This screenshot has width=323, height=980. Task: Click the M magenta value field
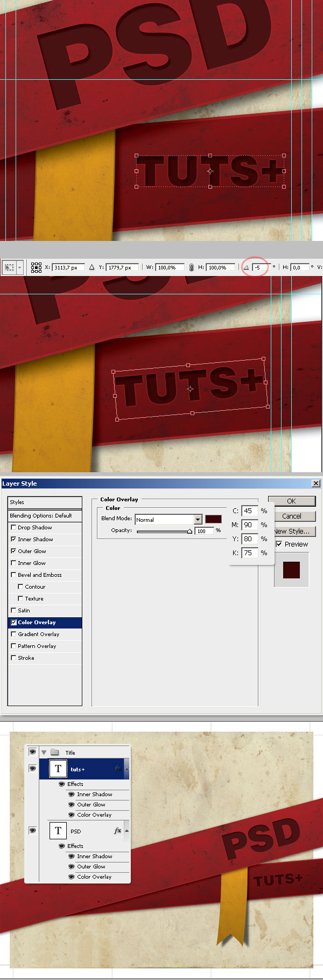tap(250, 524)
